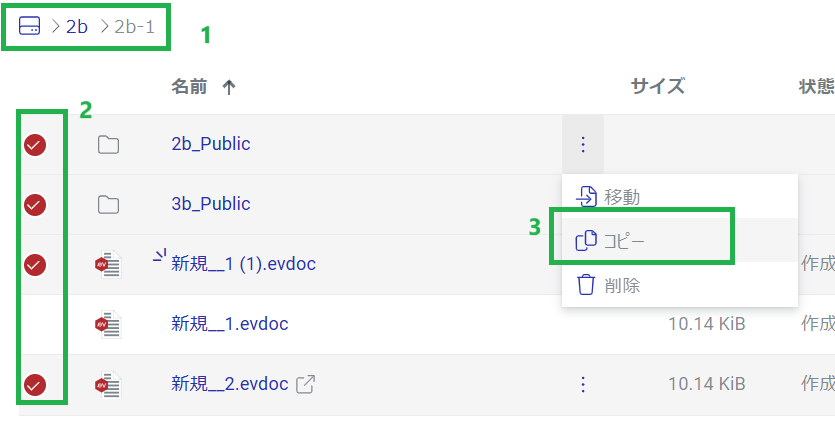Viewport: 835px width, 429px height.
Task: Open the 新規__1.evdoc file name
Action: click(x=230, y=324)
